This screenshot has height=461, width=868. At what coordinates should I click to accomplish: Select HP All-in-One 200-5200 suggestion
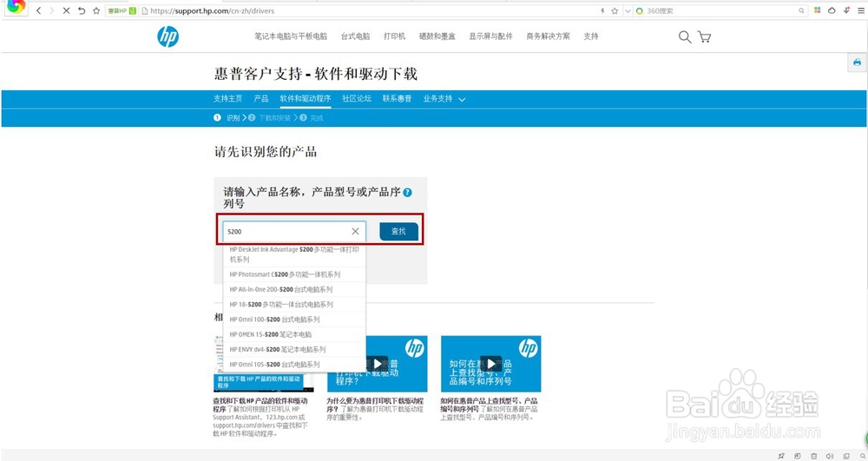click(x=294, y=289)
